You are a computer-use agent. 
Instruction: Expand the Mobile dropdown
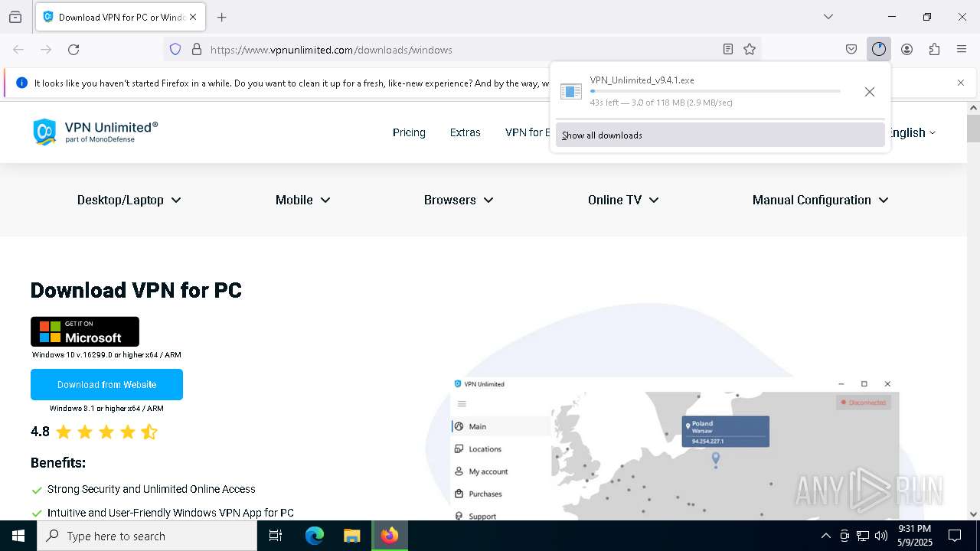tap(303, 200)
